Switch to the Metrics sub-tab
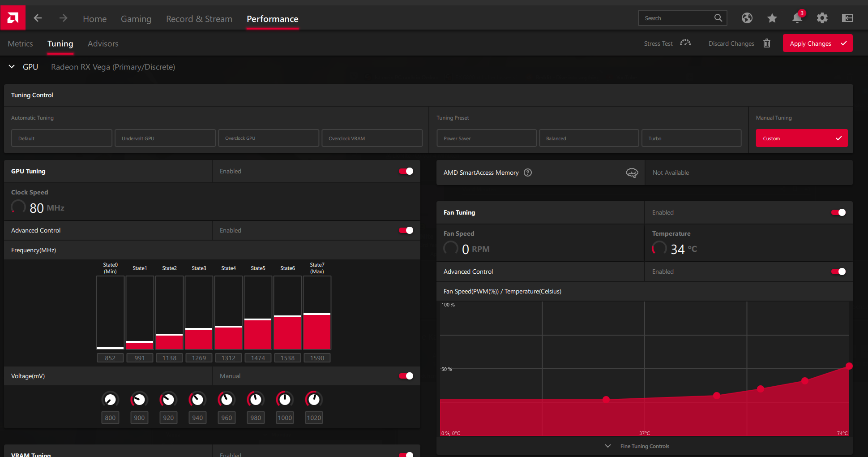 (20, 43)
